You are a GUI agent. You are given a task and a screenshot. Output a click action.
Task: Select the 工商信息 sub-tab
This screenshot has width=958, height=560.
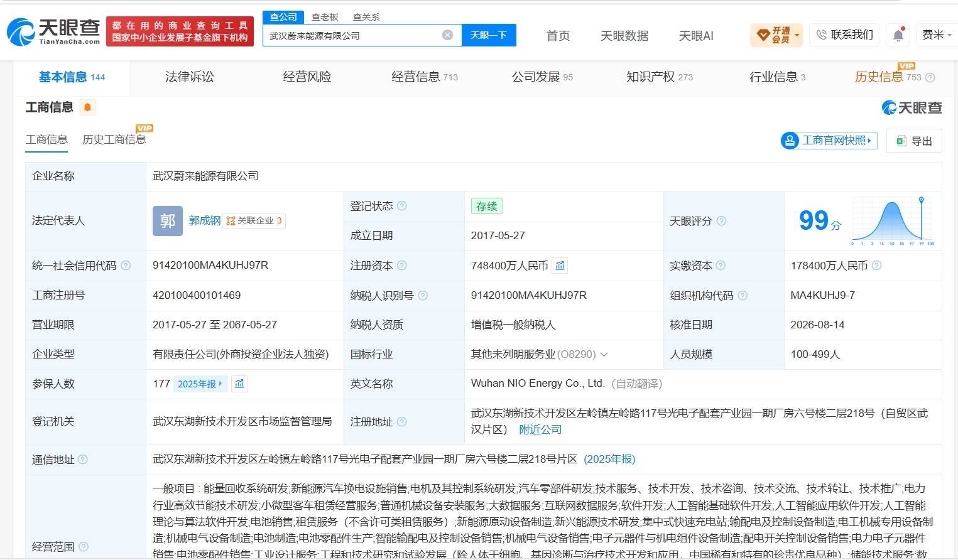(46, 139)
